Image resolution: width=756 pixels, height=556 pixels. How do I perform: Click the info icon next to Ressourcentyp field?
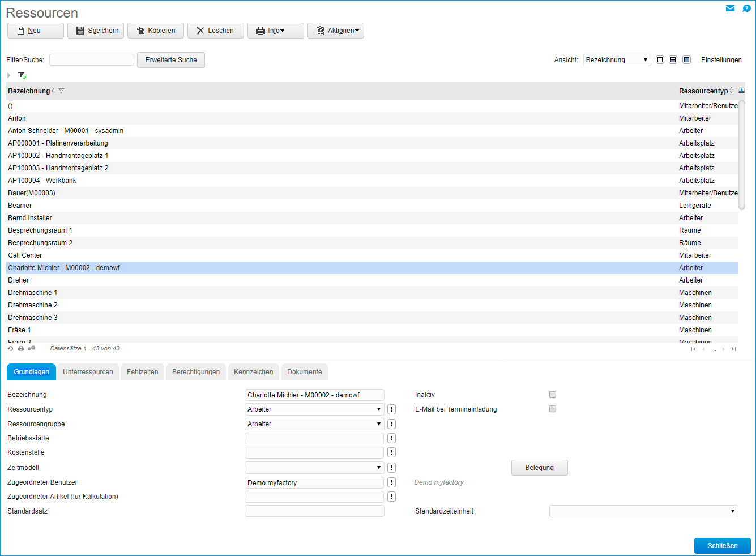click(x=391, y=409)
